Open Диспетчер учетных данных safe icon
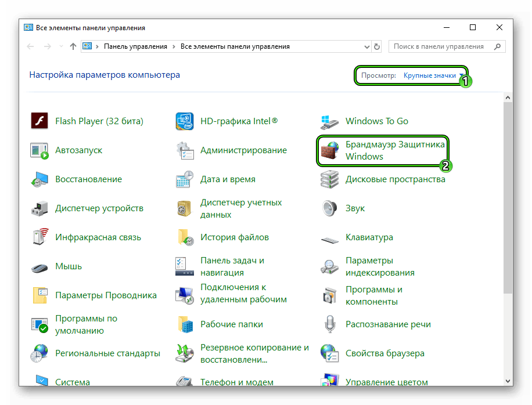Viewport: 532px width, 405px height. [x=185, y=208]
